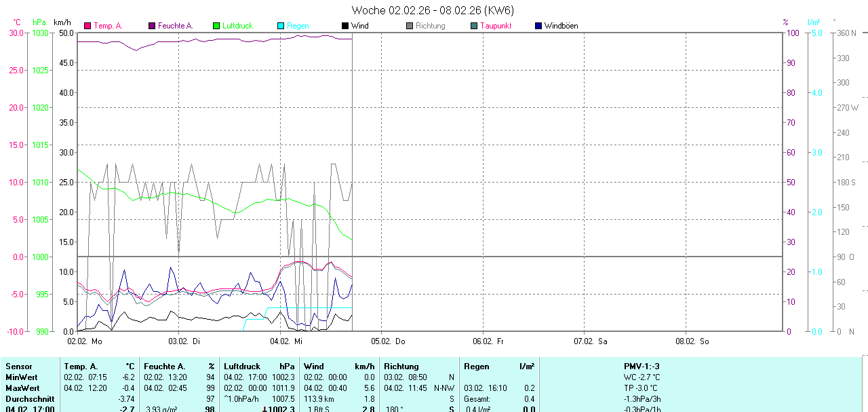Screen dimensions: 868x412
Task: Click the PMV-1:-3 header text
Action: (x=642, y=367)
